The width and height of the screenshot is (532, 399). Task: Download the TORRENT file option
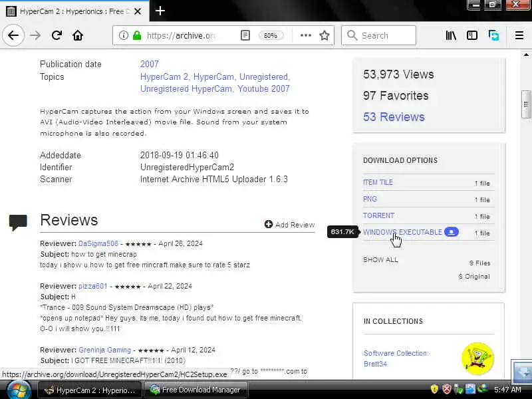[378, 215]
